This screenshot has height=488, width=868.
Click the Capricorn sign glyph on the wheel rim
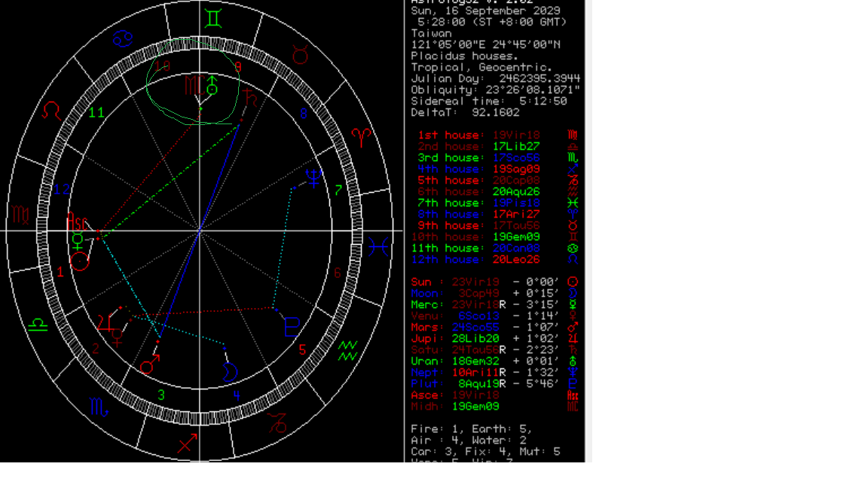tap(277, 423)
